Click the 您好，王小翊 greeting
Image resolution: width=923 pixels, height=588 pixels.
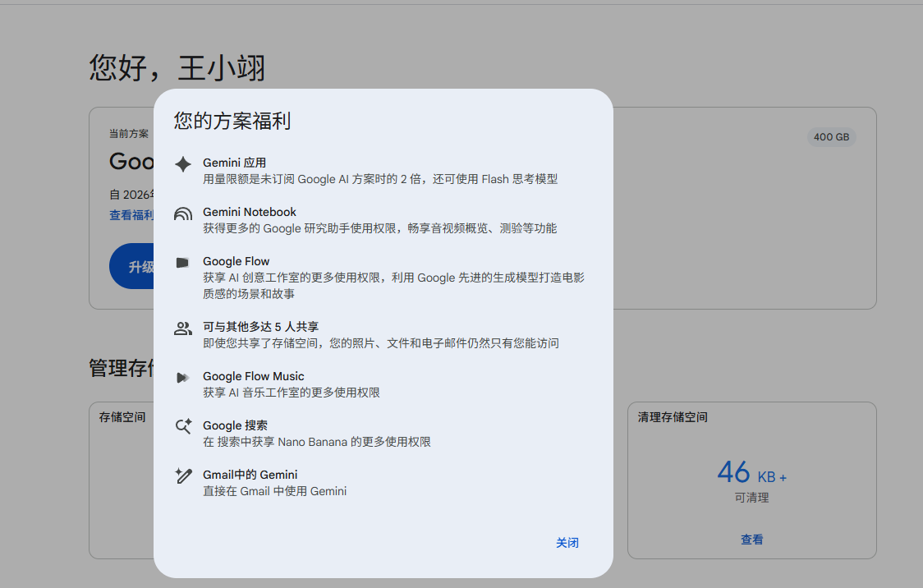click(x=177, y=67)
